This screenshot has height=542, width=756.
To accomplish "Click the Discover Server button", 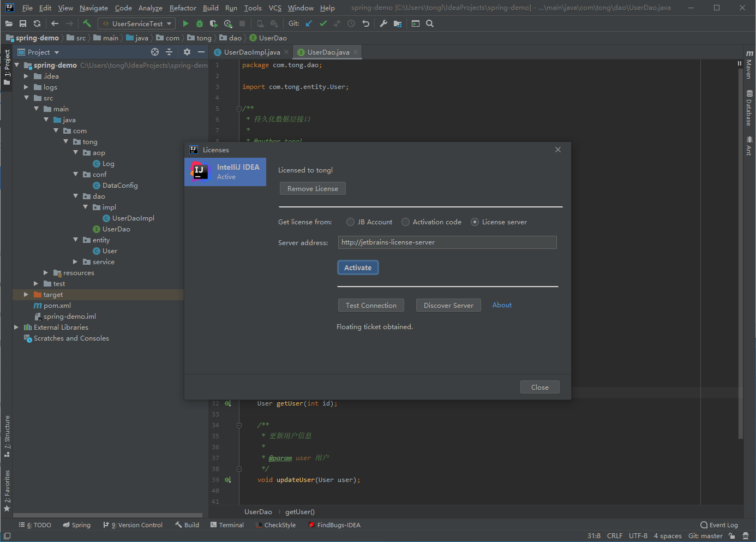I will coord(448,305).
